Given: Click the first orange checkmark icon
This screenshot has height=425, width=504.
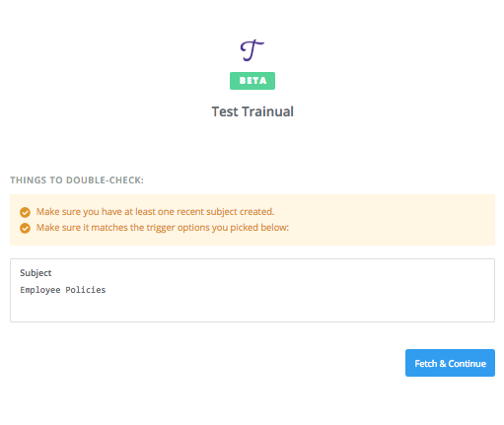Looking at the screenshot, I should (25, 212).
